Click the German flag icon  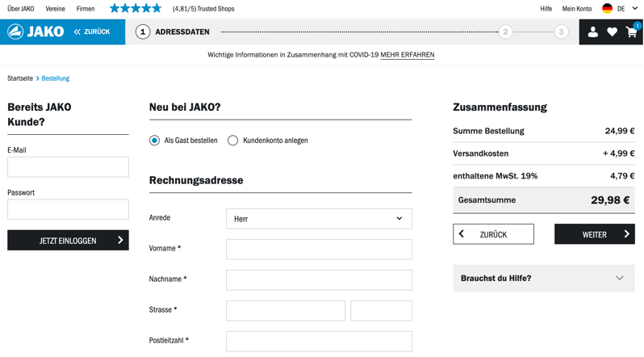(607, 9)
